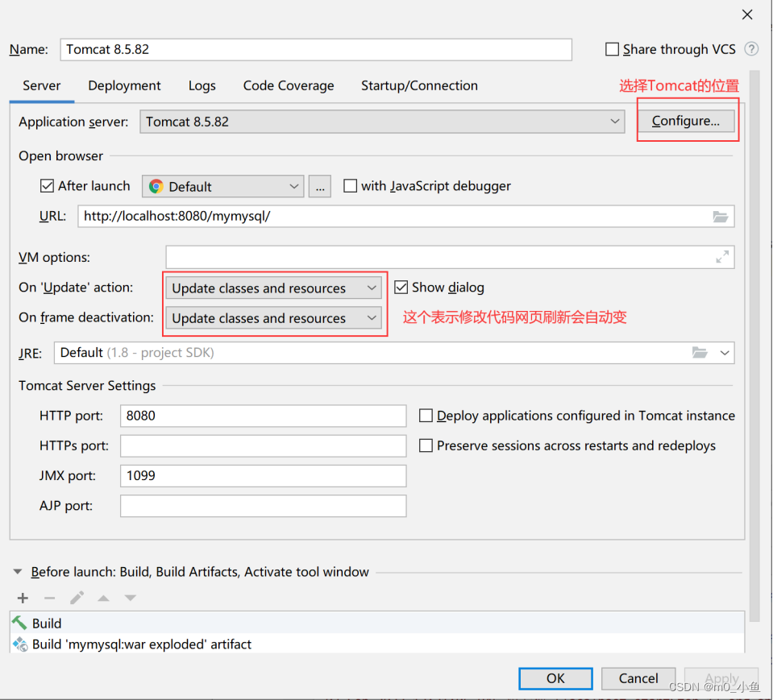Focus the AJP port field
The height and width of the screenshot is (700, 773).
click(264, 506)
